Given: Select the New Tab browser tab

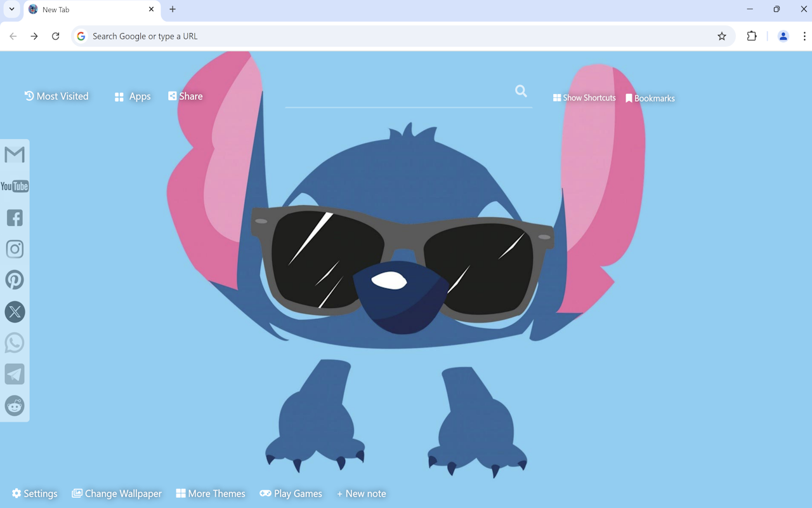Looking at the screenshot, I should click(92, 10).
